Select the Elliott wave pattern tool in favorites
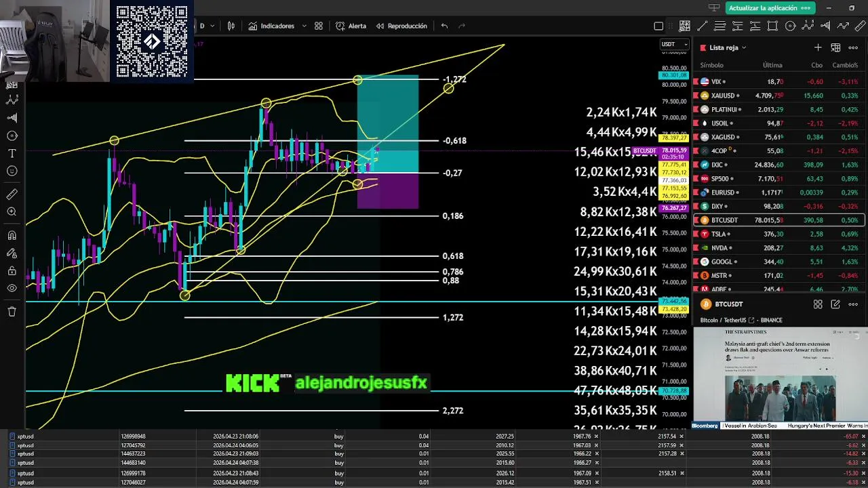 point(808,26)
